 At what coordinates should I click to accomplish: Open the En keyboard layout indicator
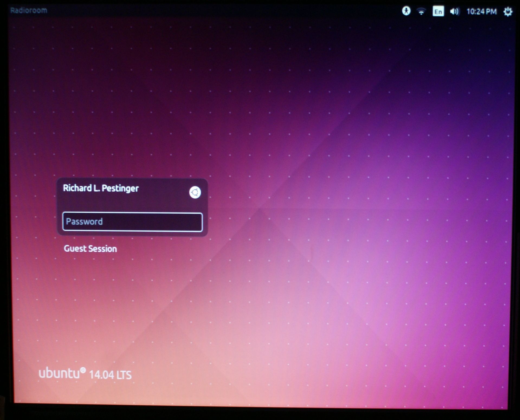(438, 12)
